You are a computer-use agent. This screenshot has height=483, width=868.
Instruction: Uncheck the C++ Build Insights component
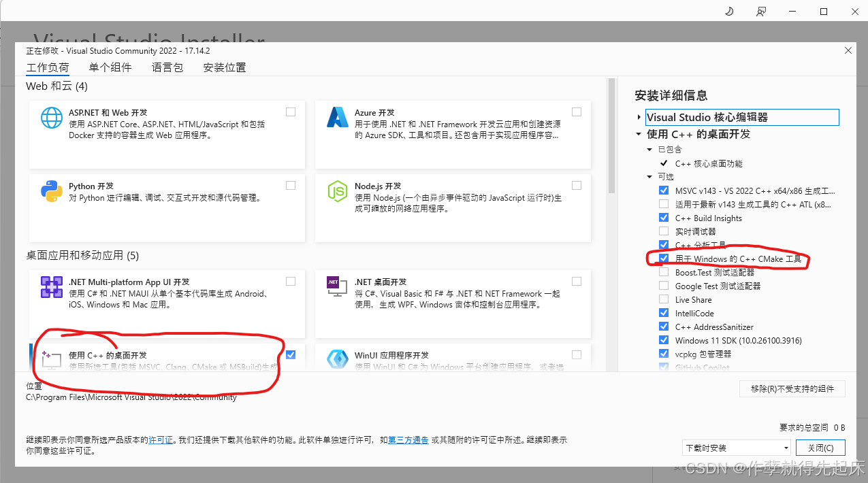664,218
